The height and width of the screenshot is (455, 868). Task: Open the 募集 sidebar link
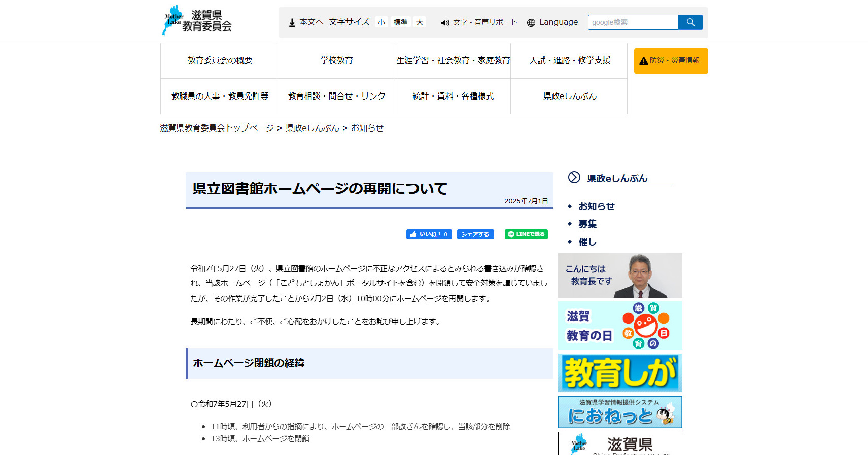pos(587,224)
